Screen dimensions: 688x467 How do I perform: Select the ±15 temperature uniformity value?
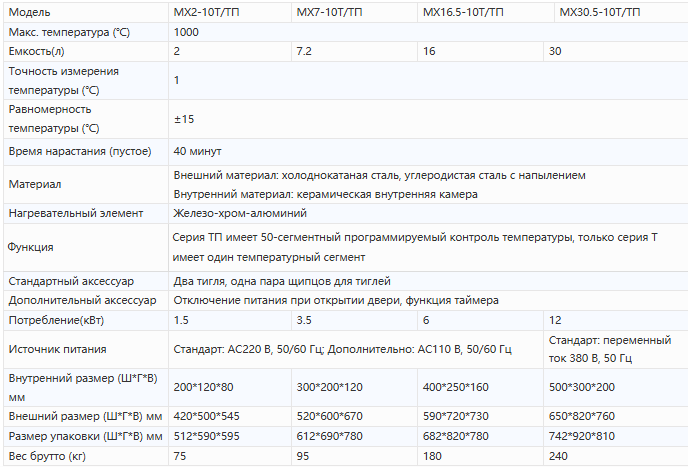coord(184,119)
